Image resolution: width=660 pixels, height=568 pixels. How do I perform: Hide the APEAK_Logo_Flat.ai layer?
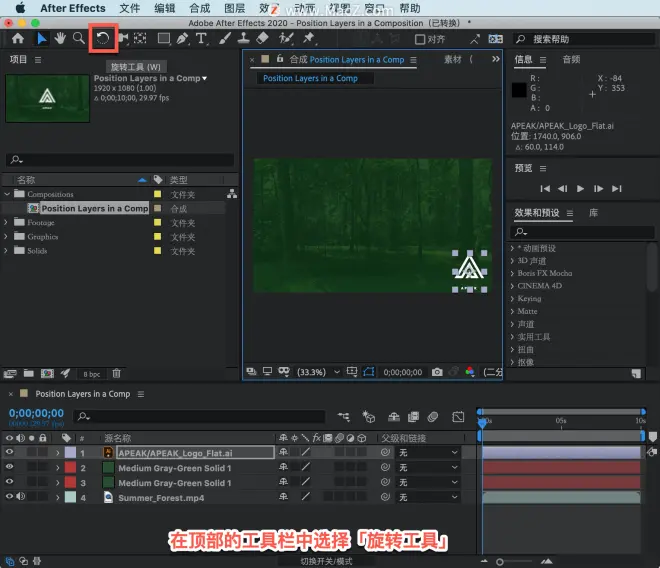pos(9,452)
